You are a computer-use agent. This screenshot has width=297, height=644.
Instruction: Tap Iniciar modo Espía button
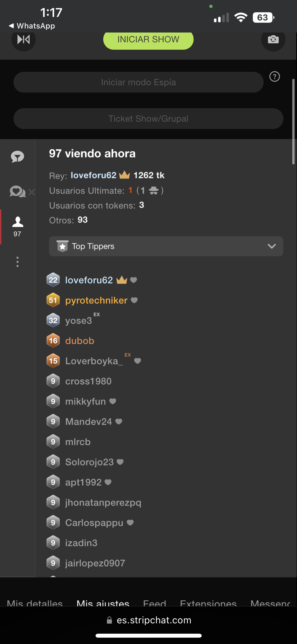point(138,82)
